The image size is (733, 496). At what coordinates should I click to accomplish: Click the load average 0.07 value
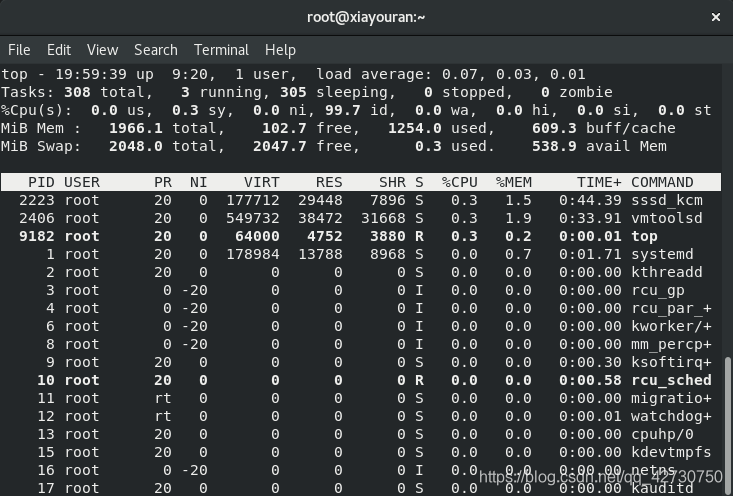(x=460, y=74)
